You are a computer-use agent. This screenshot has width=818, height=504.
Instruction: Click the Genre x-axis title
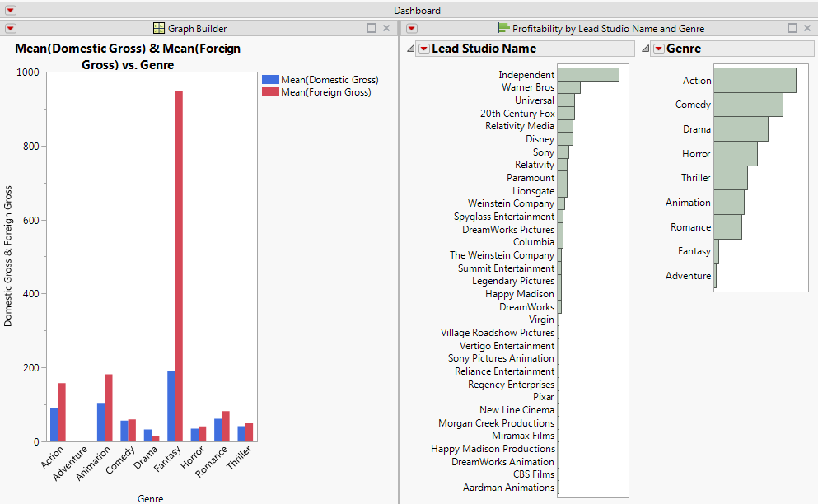pos(150,499)
